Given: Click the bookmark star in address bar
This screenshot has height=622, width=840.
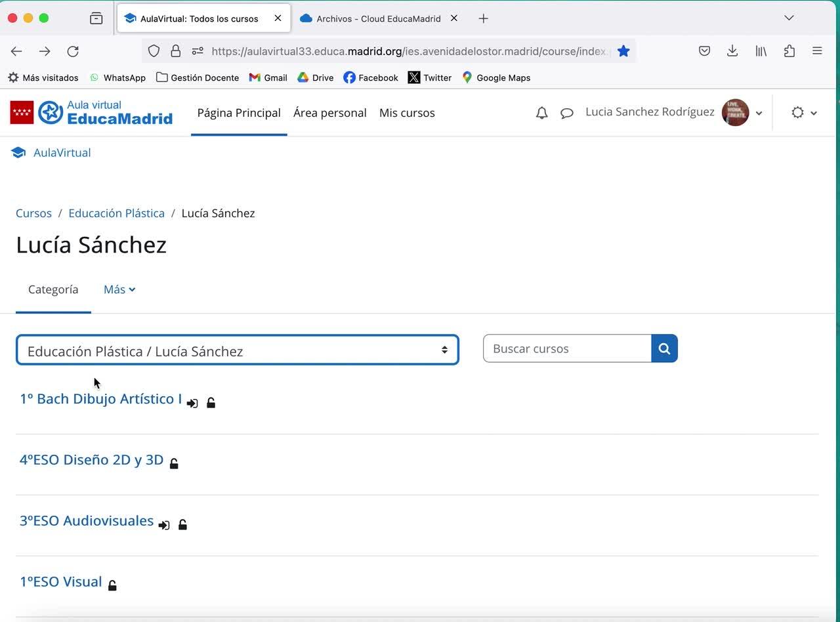Looking at the screenshot, I should point(623,51).
